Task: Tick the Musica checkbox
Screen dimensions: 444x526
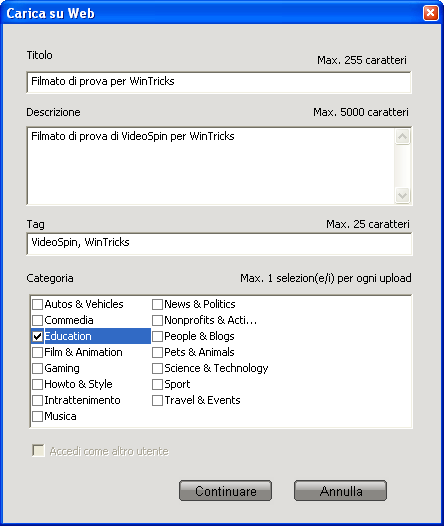Action: tap(38, 416)
